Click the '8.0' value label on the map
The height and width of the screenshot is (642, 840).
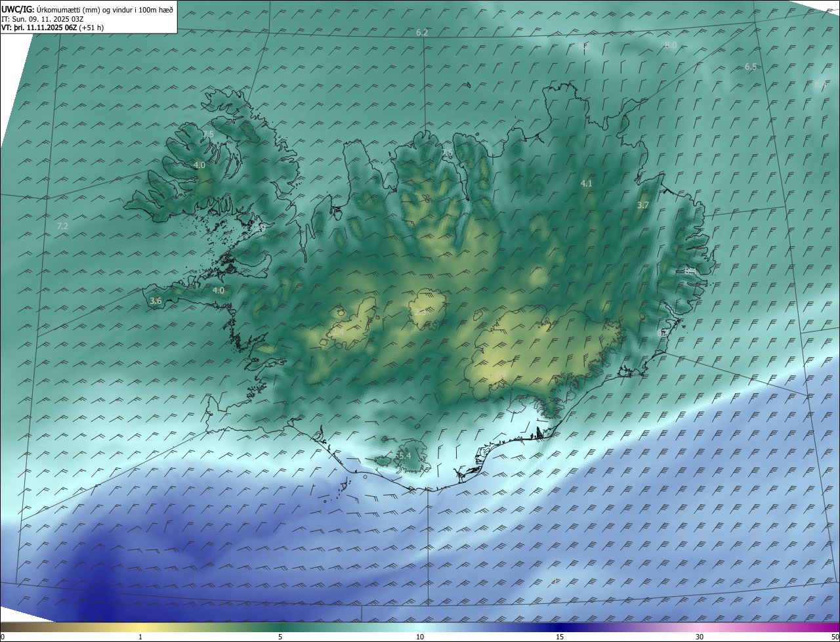point(670,45)
